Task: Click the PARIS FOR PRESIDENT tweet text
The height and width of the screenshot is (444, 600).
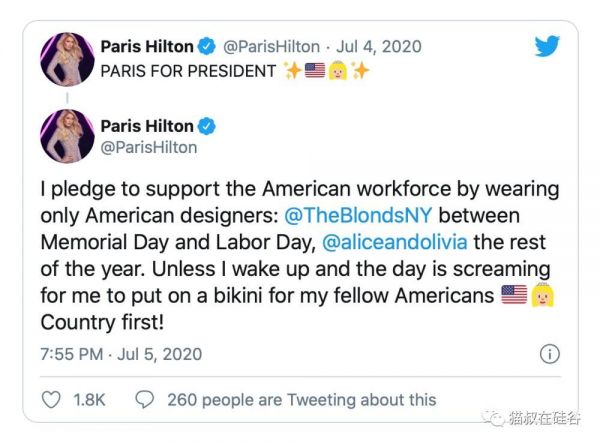Action: click(x=187, y=71)
